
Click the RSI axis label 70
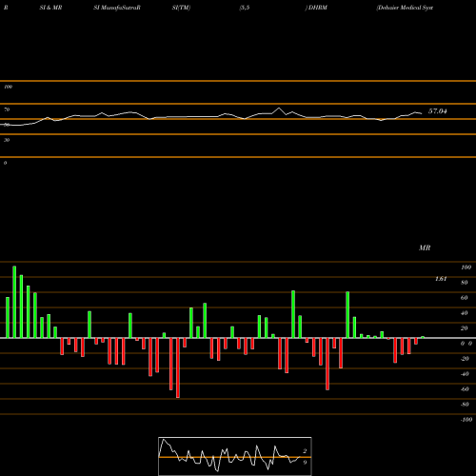pyautogui.click(x=7, y=109)
